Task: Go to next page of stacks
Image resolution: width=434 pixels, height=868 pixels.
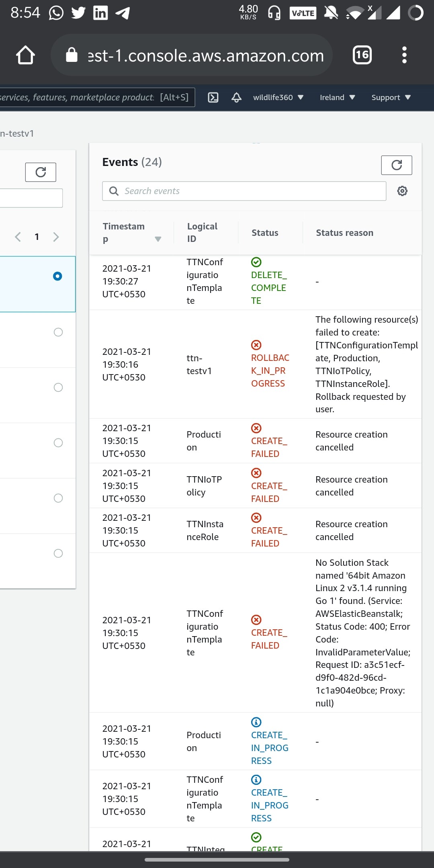Action: point(56,237)
